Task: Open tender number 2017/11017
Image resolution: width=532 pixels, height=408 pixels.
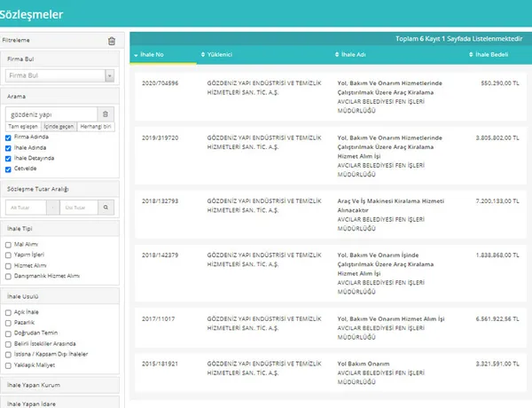Action: click(158, 318)
